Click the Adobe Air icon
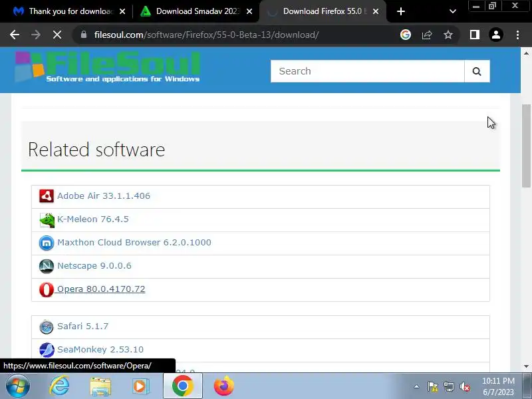 47,196
